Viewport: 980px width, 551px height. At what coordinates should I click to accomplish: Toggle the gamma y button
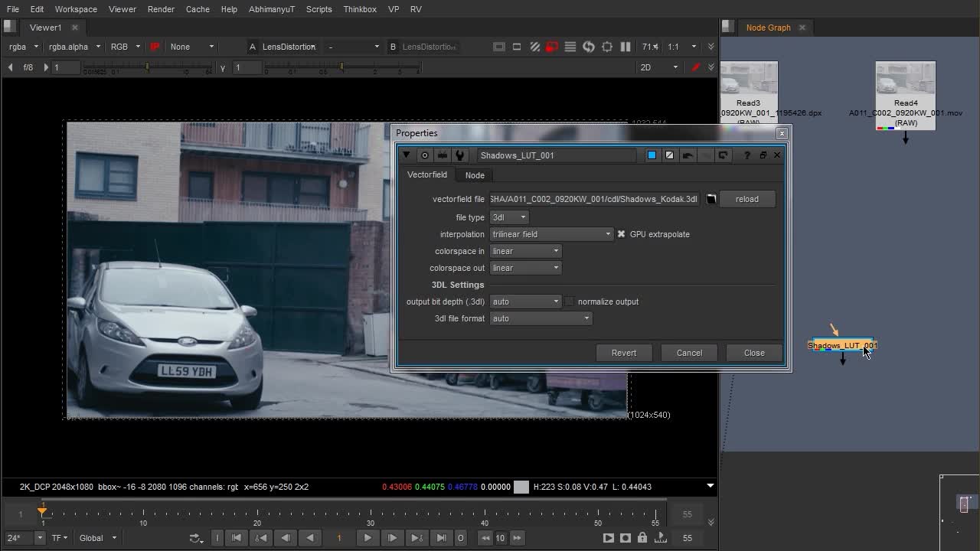coord(223,67)
